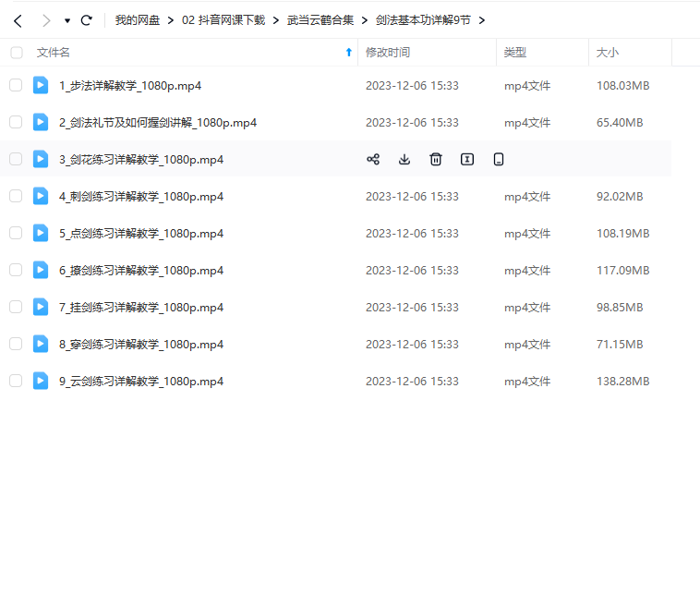This screenshot has width=700, height=607.
Task: Sort by 类型 column header
Action: click(514, 53)
